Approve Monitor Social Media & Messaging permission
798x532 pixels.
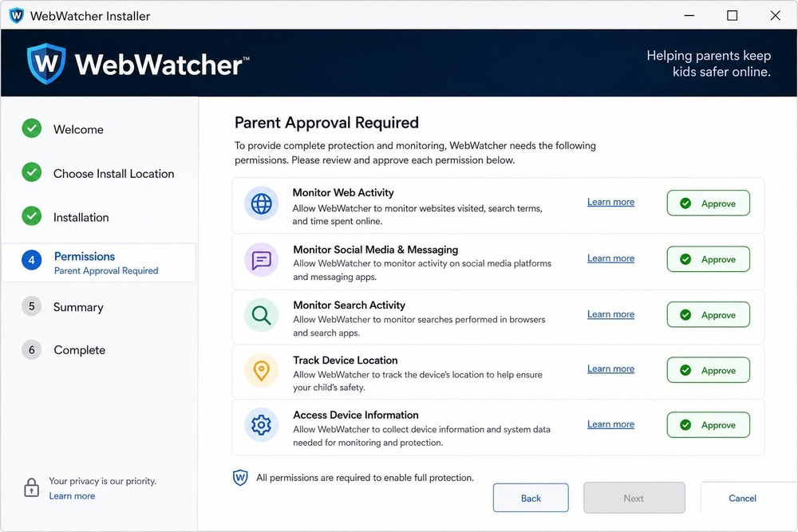(x=709, y=259)
